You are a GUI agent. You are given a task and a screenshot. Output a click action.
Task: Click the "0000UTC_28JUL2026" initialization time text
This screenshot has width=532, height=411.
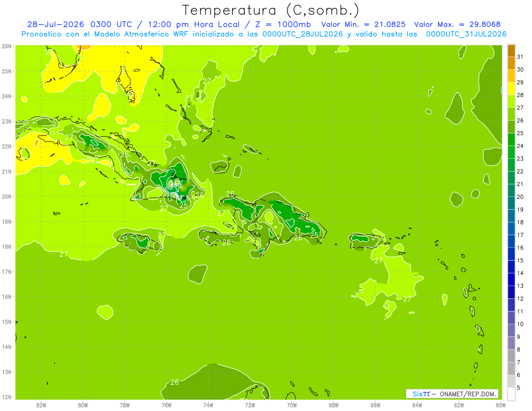pos(303,34)
